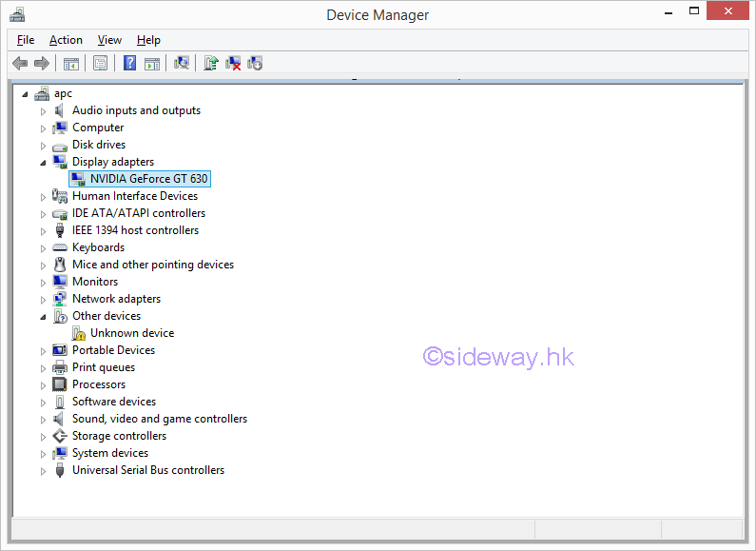The image size is (756, 551).
Task: Collapse the Other devices category
Action: tap(43, 317)
